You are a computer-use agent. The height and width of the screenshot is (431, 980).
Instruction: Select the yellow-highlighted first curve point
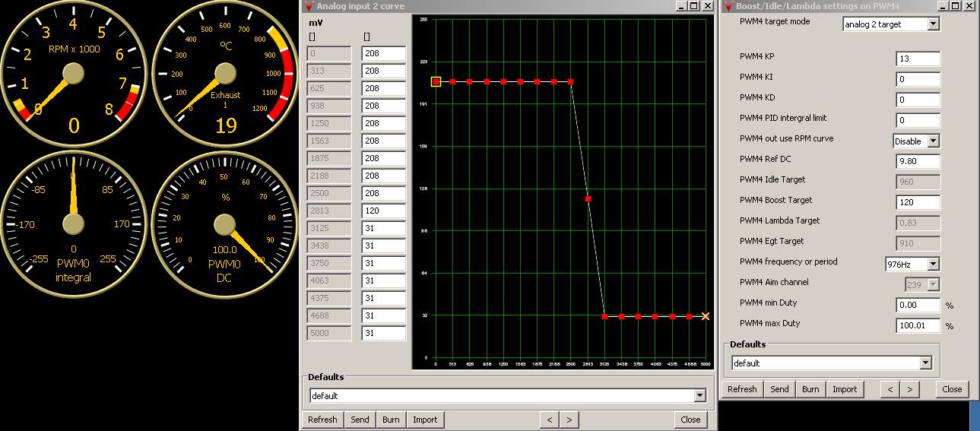point(436,81)
